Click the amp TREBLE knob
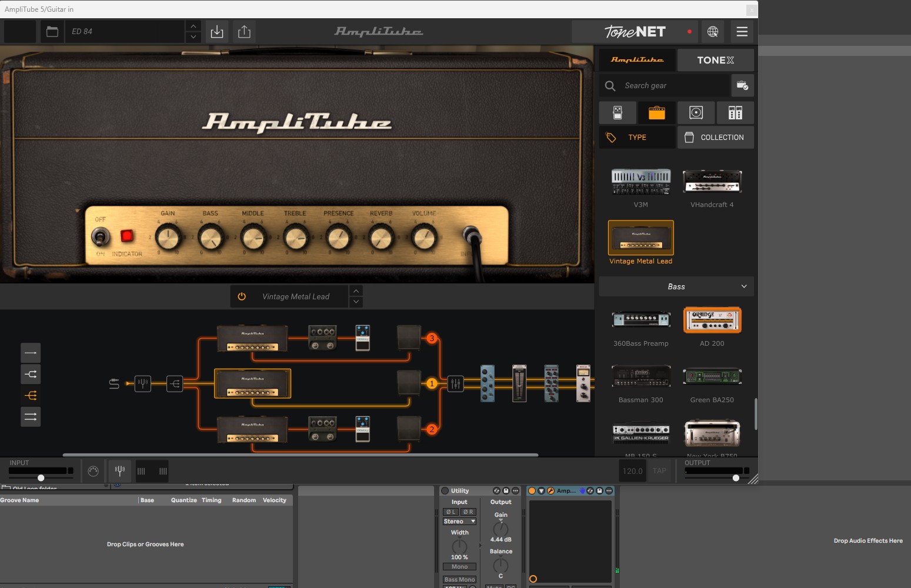 point(296,238)
